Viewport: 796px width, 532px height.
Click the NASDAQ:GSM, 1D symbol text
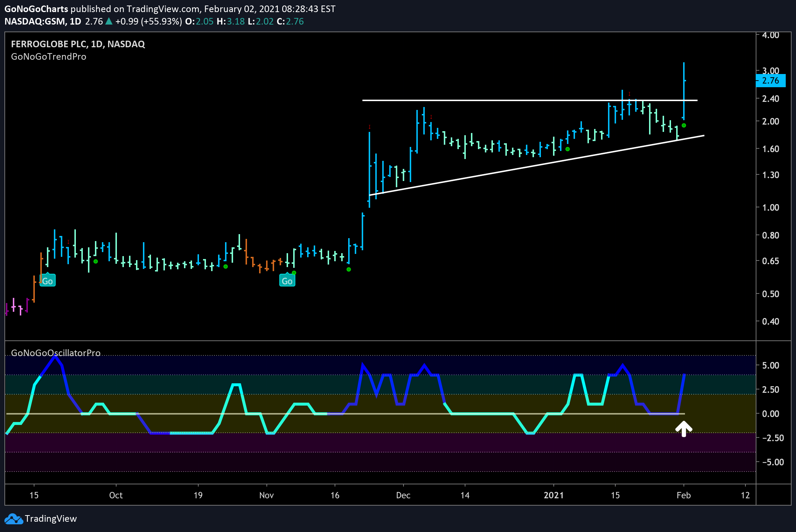[43, 21]
